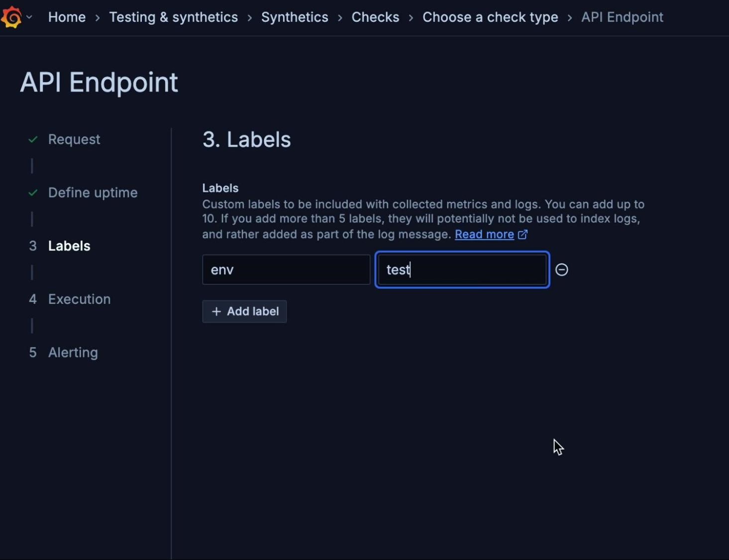Jump to the Alerting step

73,352
